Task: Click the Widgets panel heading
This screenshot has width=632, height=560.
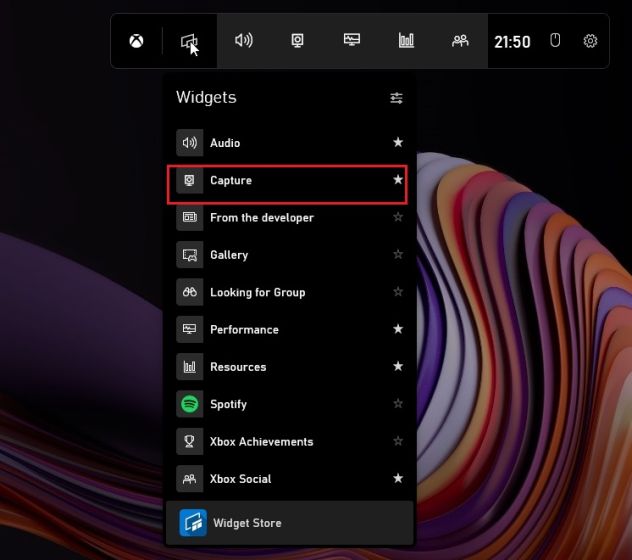Action: 206,98
